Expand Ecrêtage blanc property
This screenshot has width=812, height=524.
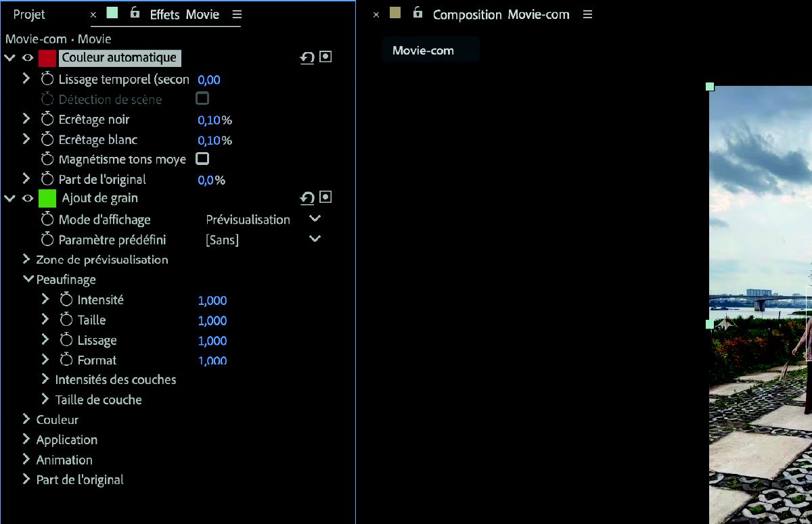pos(26,139)
